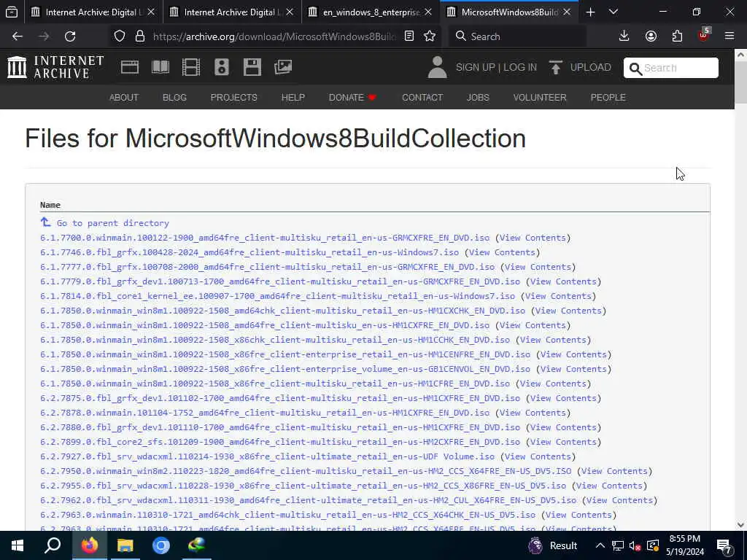Open the Windows Start menu
This screenshot has height=560, width=747.
point(18,545)
